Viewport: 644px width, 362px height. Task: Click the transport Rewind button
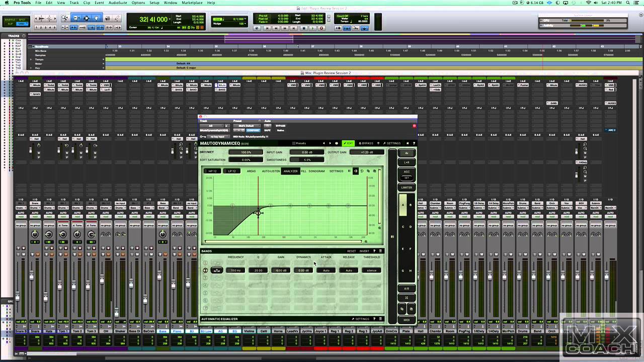[x=276, y=28]
